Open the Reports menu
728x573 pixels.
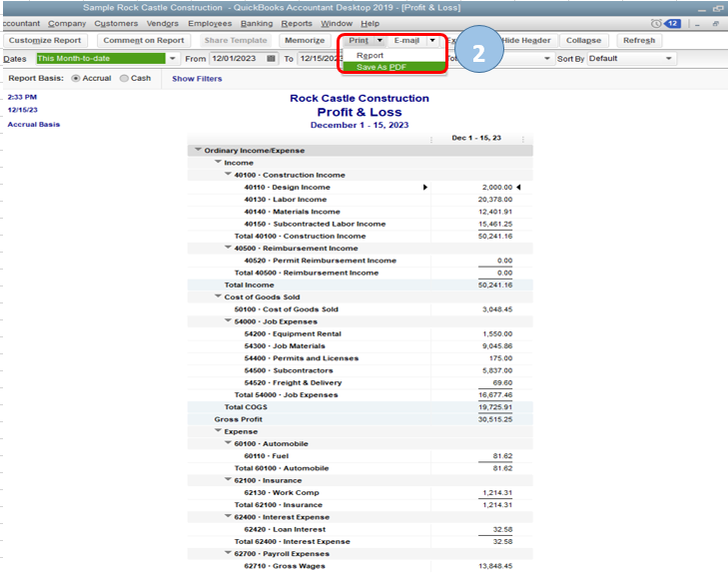tap(297, 23)
